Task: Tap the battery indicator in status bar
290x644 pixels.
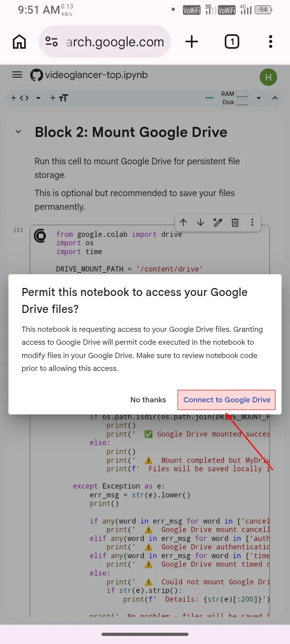Action: 264,10
